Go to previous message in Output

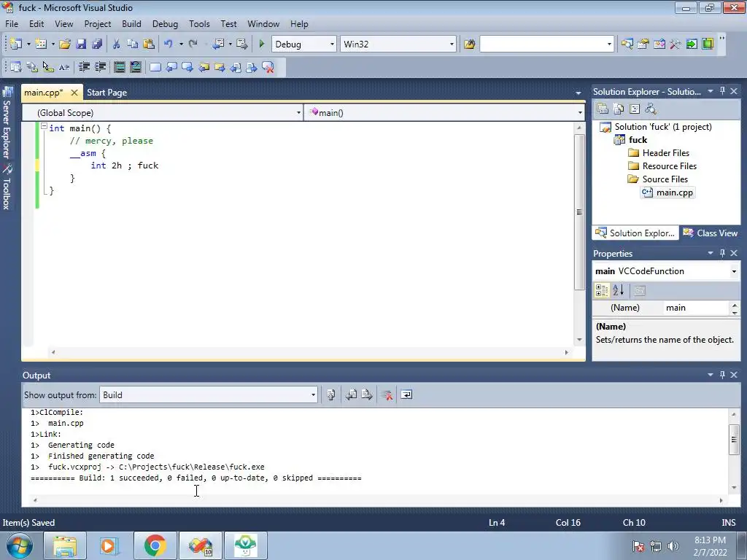[x=351, y=394]
